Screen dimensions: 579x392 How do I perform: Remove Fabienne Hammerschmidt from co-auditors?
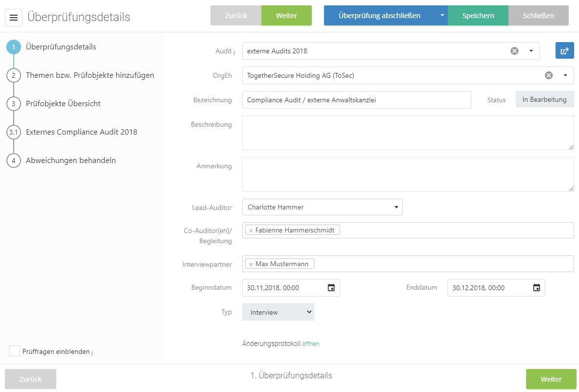(251, 231)
